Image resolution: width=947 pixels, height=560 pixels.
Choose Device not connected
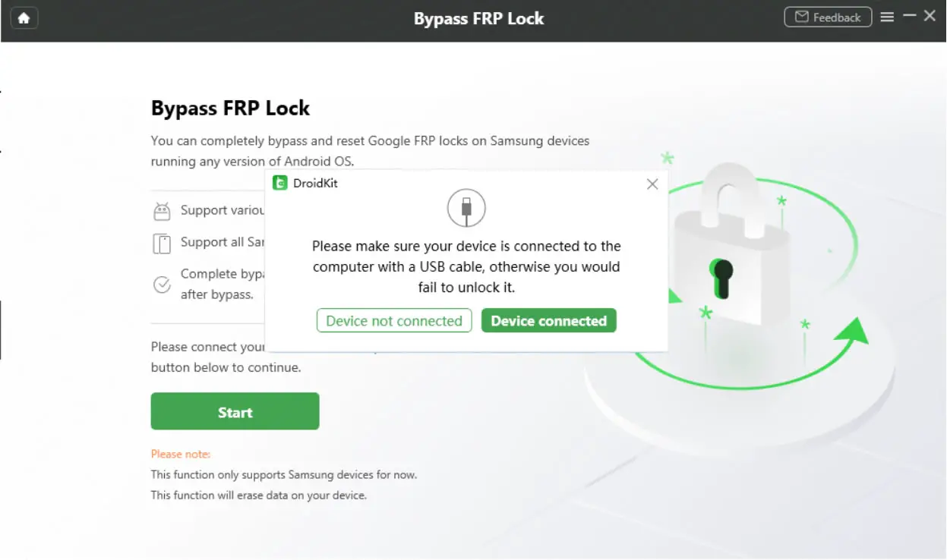click(394, 321)
